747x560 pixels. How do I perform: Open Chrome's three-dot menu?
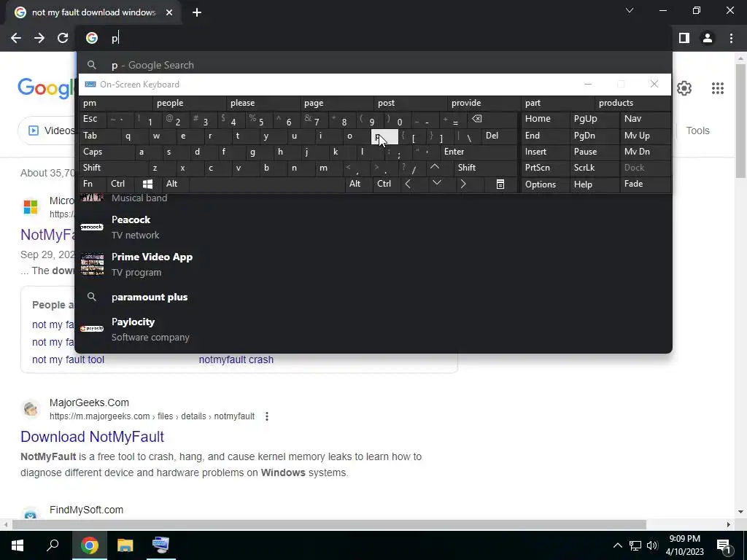[x=731, y=38]
